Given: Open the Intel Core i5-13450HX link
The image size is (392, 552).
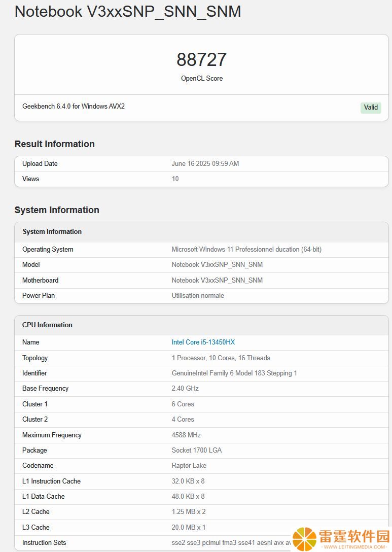Looking at the screenshot, I should (203, 342).
